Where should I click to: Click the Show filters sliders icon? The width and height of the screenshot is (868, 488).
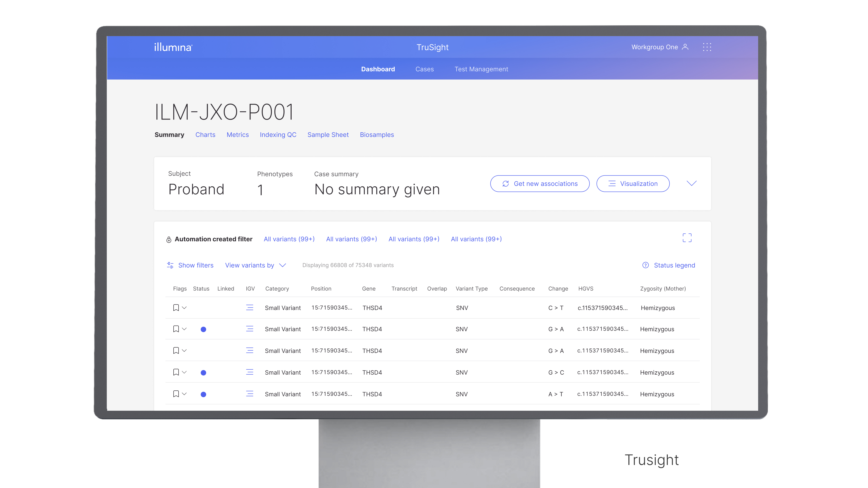coord(170,265)
